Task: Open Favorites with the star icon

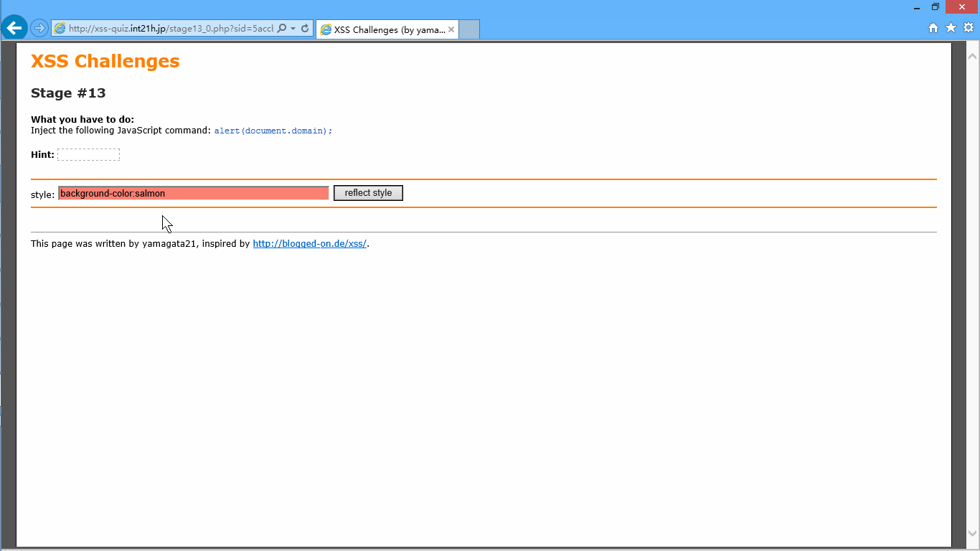Action: click(x=951, y=28)
